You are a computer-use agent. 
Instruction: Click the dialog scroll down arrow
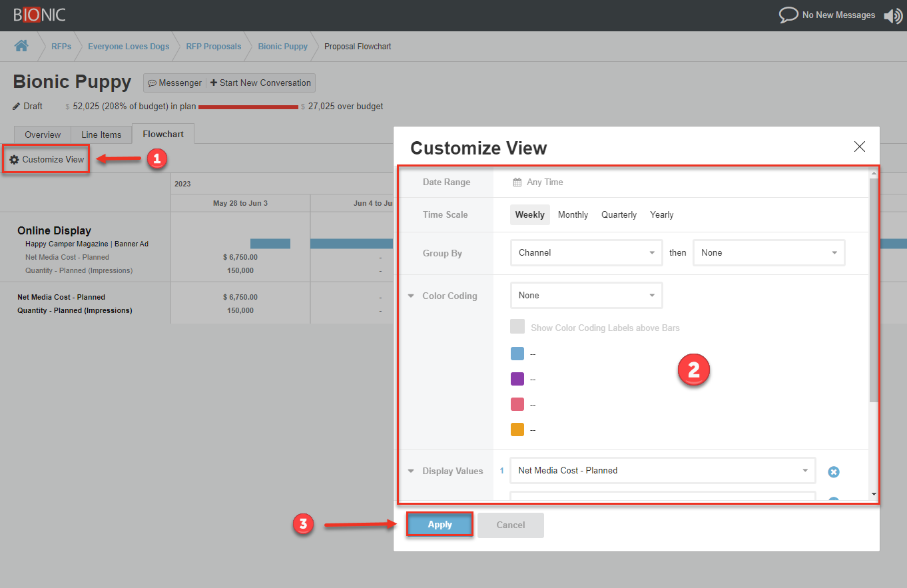(x=874, y=494)
